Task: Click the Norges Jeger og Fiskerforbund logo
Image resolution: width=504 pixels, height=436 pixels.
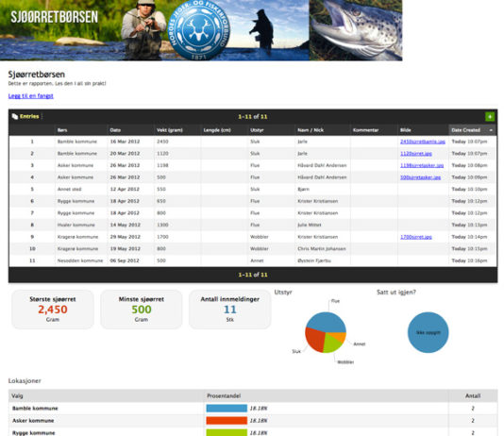Action: 199,30
